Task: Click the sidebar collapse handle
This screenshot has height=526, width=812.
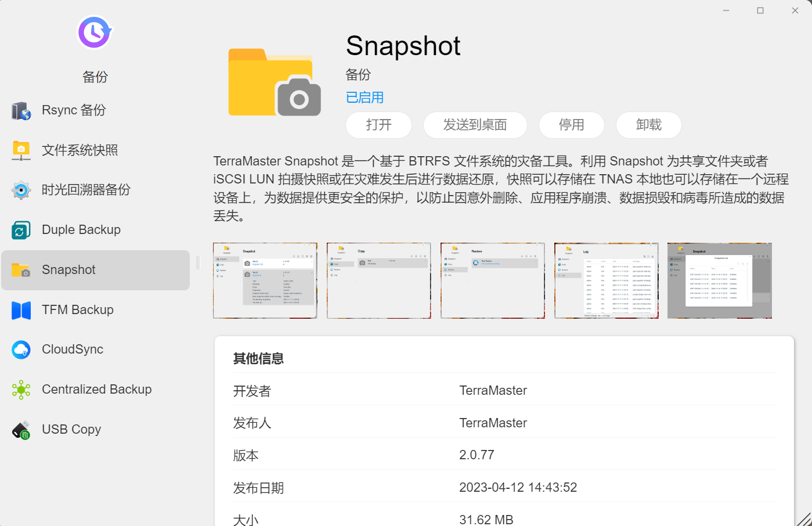Action: [x=198, y=263]
